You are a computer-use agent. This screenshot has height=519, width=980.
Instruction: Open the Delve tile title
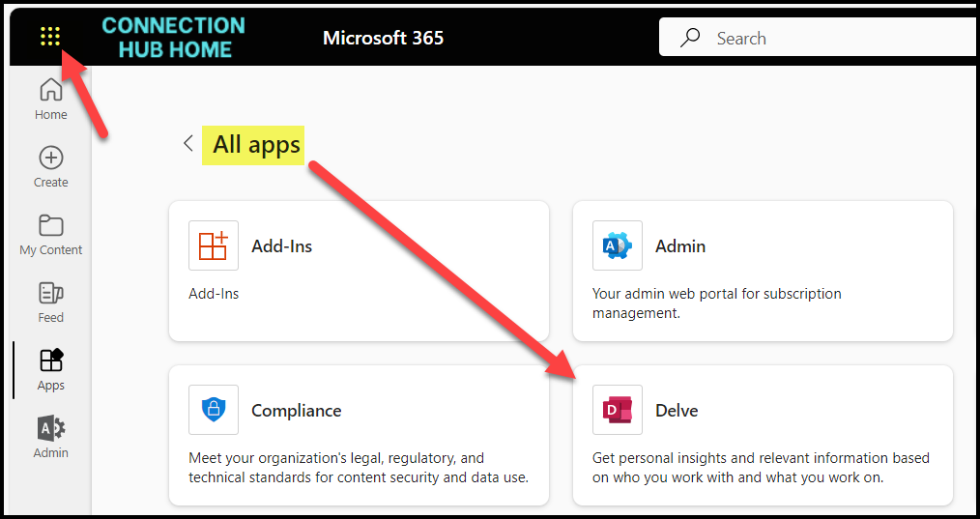(x=677, y=411)
